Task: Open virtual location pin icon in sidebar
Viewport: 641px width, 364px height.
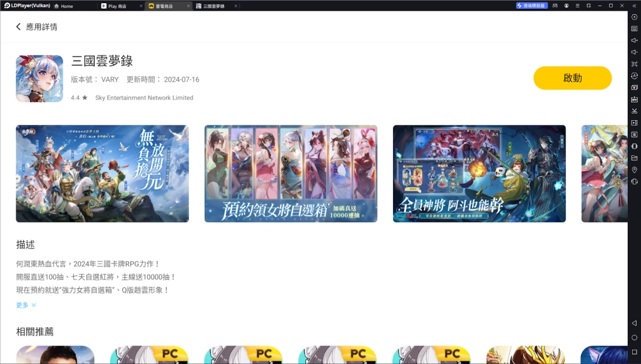Action: [634, 170]
